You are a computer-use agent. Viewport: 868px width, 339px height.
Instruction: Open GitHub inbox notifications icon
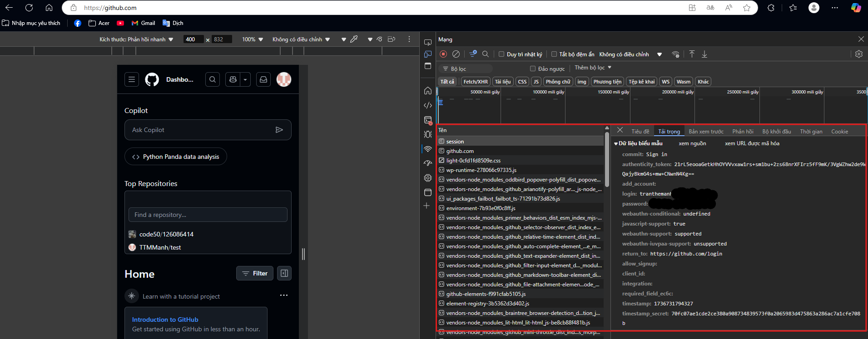pyautogui.click(x=263, y=79)
